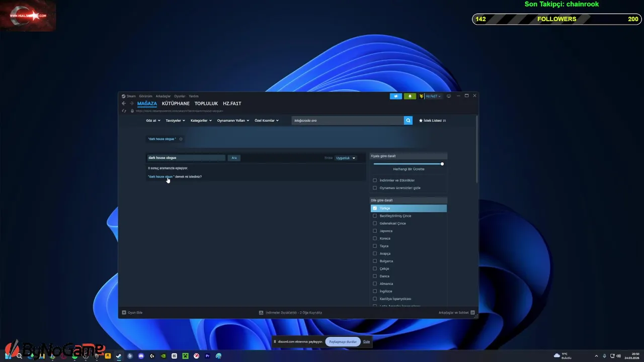Open Yardım menu
Viewport: 644px width, 362px height.
(193, 96)
